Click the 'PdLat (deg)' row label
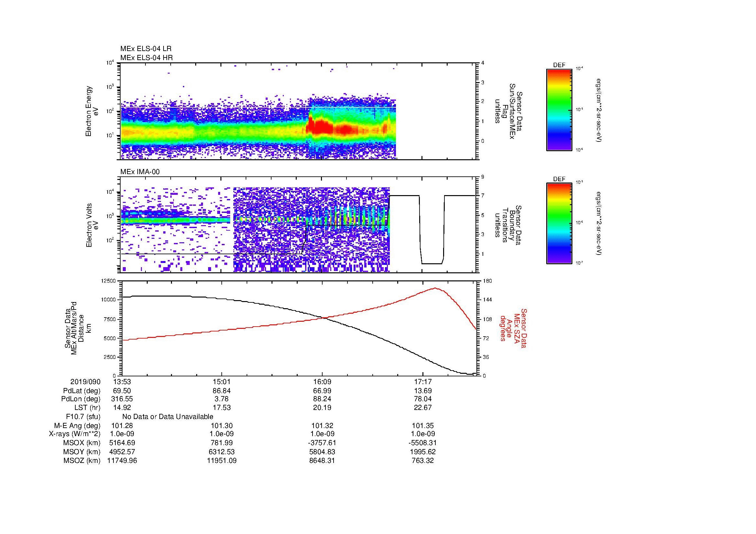756x534 pixels. (82, 391)
